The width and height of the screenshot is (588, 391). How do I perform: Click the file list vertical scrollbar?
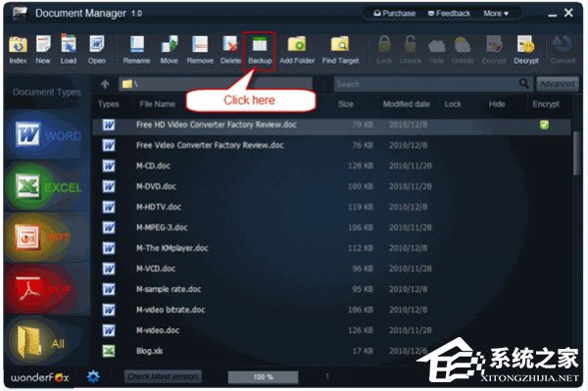576,153
